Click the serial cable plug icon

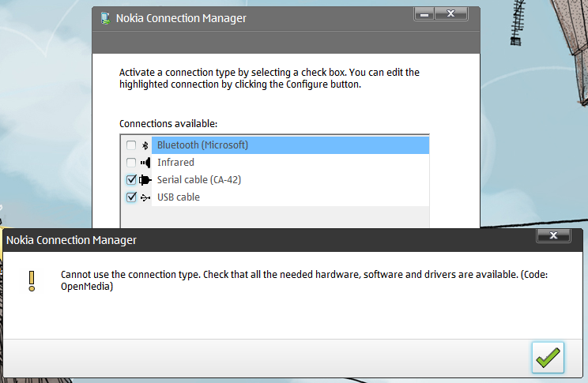(145, 180)
